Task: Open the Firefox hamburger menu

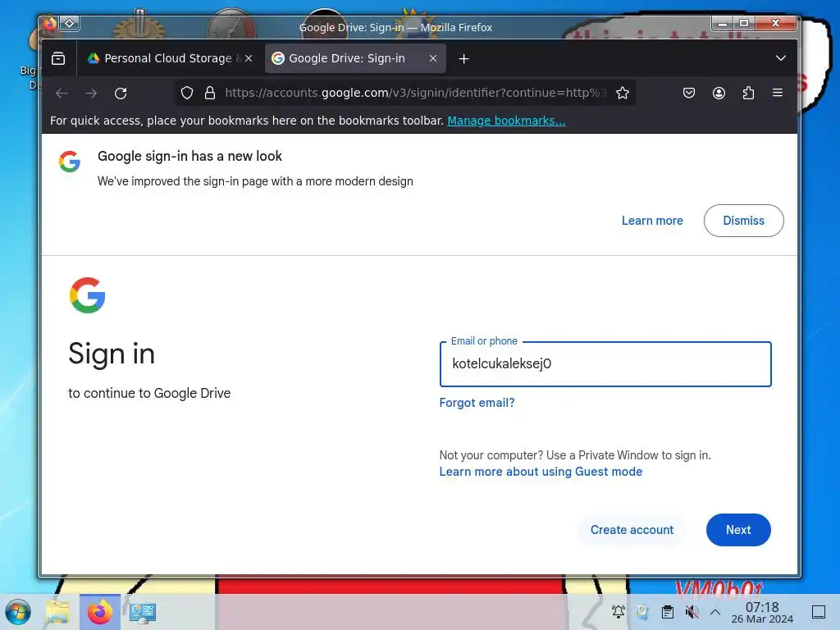Action: [x=778, y=94]
